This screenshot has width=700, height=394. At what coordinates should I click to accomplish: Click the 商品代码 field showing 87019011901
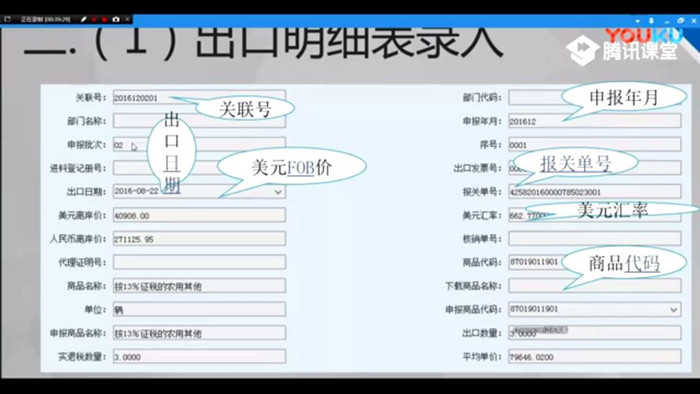(595, 262)
